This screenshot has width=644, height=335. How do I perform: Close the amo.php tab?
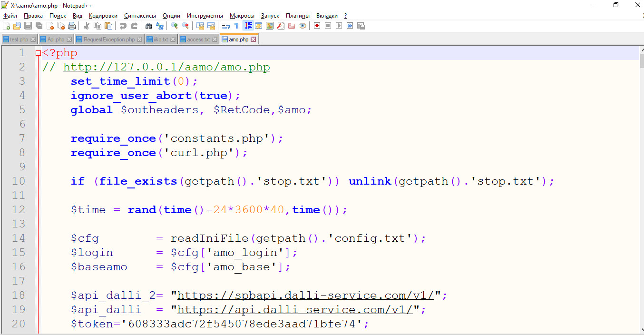254,39
